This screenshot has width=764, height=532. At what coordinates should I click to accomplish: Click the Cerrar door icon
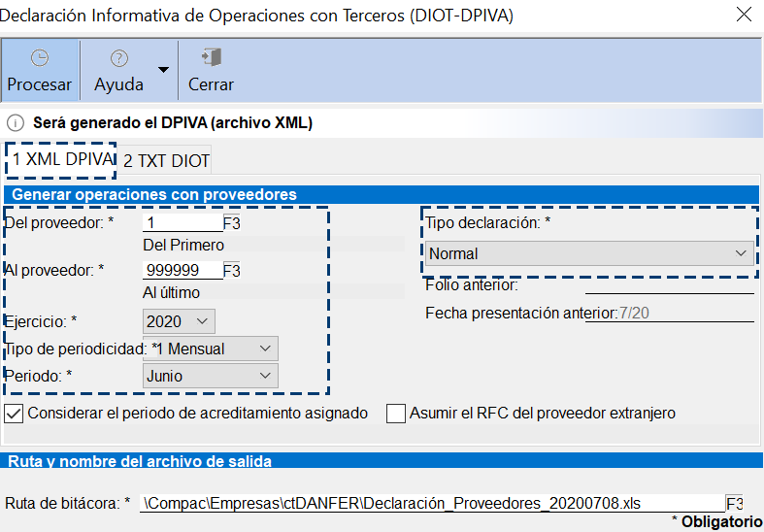click(211, 57)
